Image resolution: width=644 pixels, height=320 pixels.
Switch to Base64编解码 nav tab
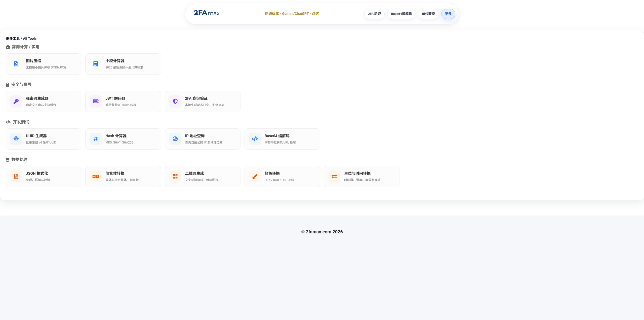(x=401, y=14)
